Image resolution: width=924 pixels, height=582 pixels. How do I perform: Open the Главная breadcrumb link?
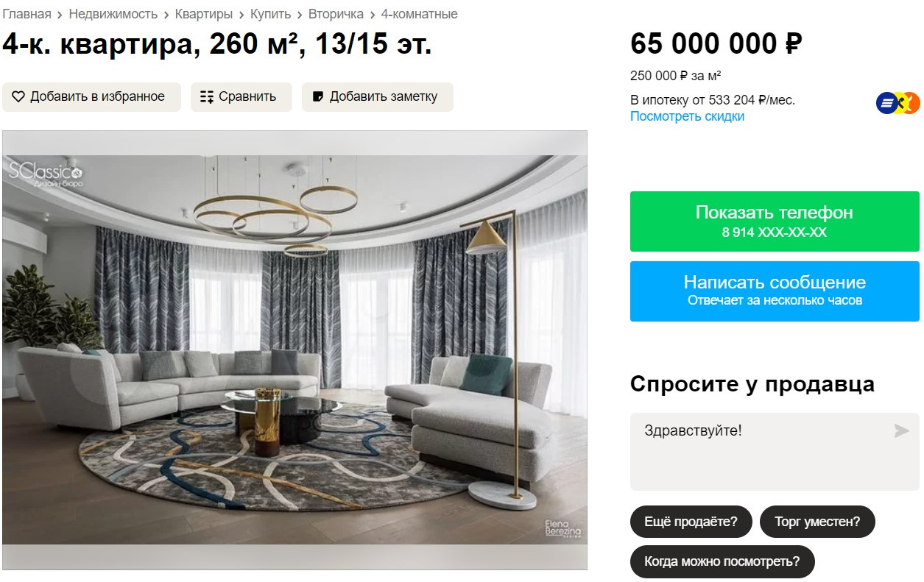coord(27,14)
